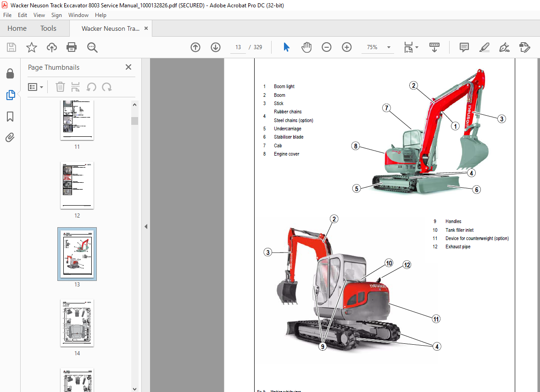Click the "Undercarriage" legend text
The height and width of the screenshot is (392, 540).
(x=288, y=129)
